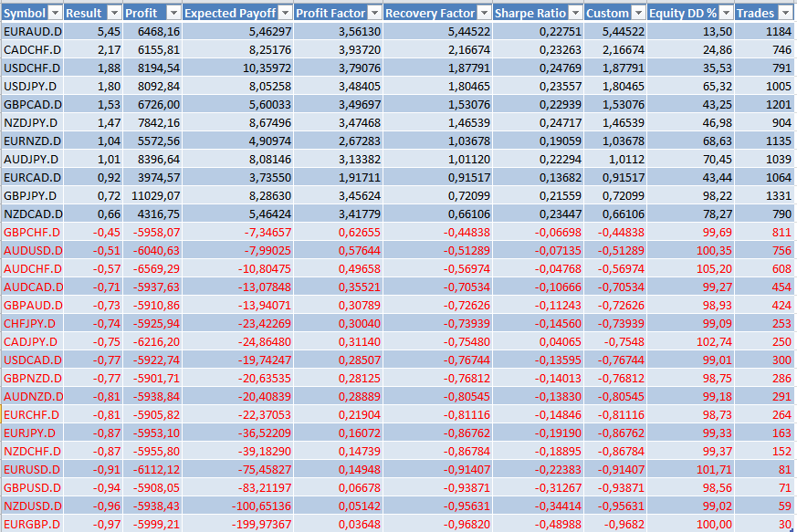This screenshot has height=532, width=797.
Task: Select the NZDUSD.D symbol cell
Action: (32, 506)
